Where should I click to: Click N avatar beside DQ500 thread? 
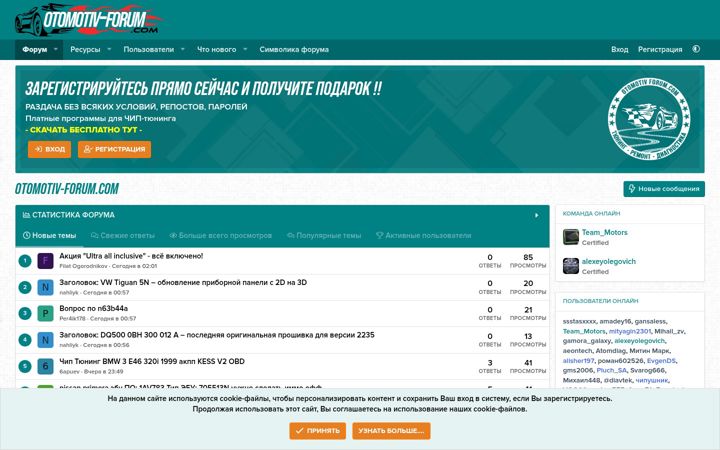pyautogui.click(x=45, y=340)
